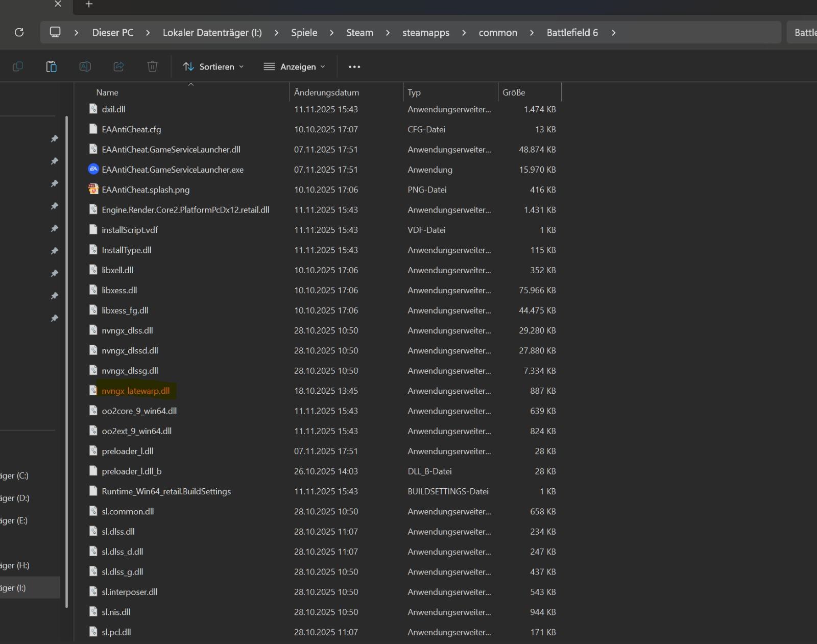Click the Share icon in the toolbar

coord(118,66)
